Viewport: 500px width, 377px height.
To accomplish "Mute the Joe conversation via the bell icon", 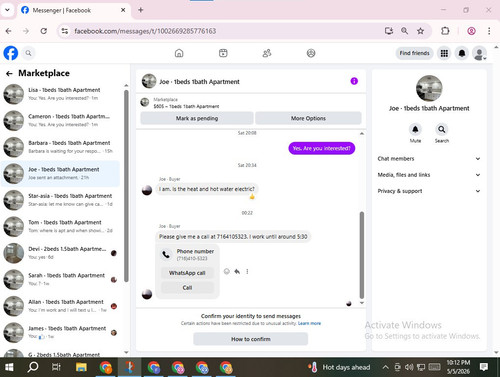I will (415, 129).
